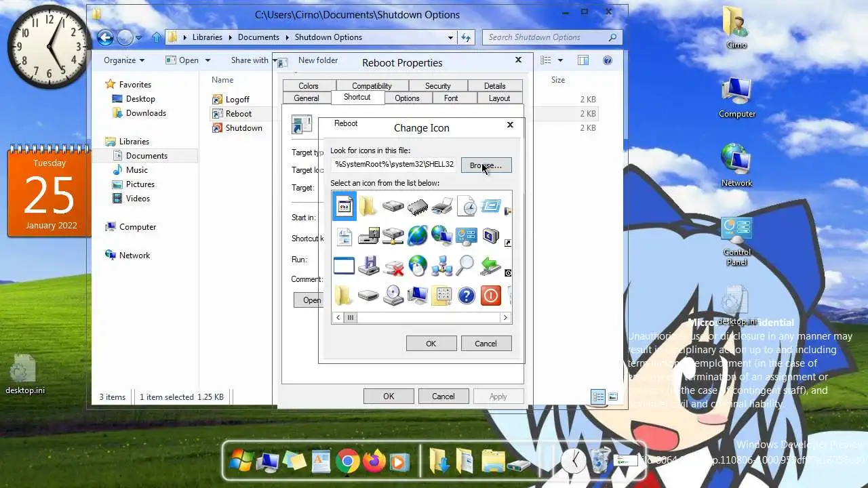Image resolution: width=868 pixels, height=488 pixels.
Task: Select the memory chip icon in list
Action: (x=418, y=206)
